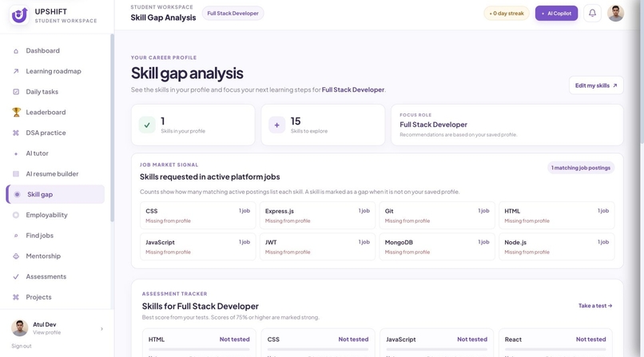
Task: Click the React assessment progress bar
Action: coord(555,349)
